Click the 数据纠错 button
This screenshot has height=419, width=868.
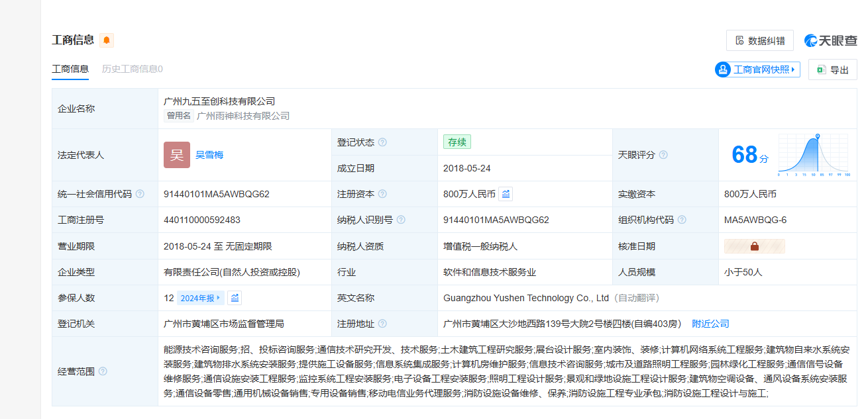tap(759, 40)
